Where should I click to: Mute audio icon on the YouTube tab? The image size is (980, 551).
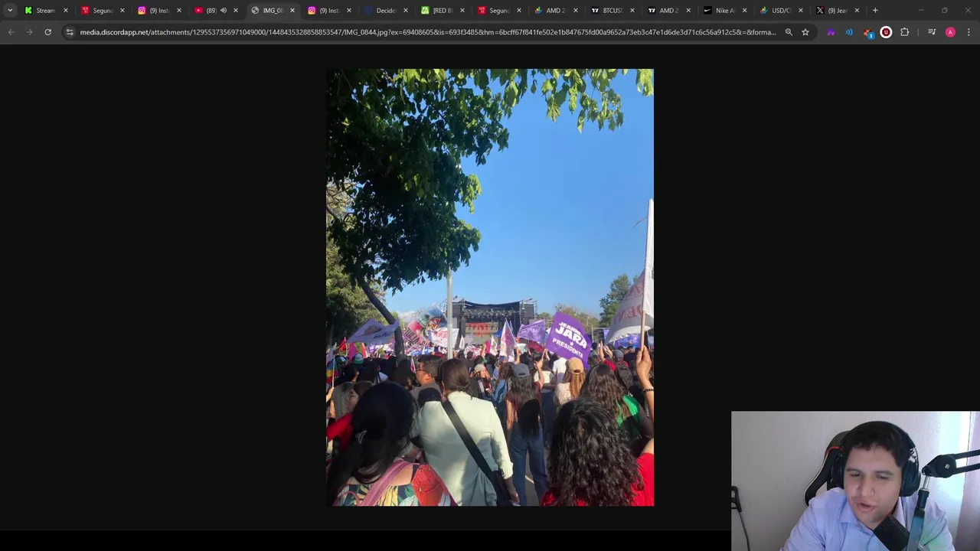tap(224, 10)
